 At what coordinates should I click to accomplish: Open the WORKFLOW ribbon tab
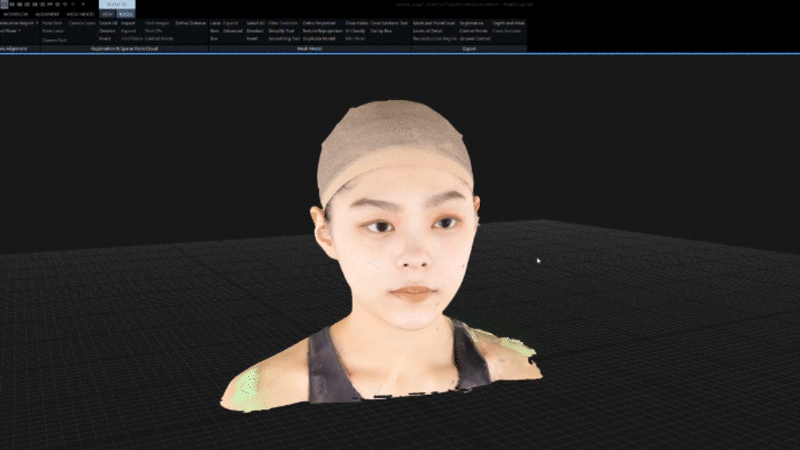point(15,14)
